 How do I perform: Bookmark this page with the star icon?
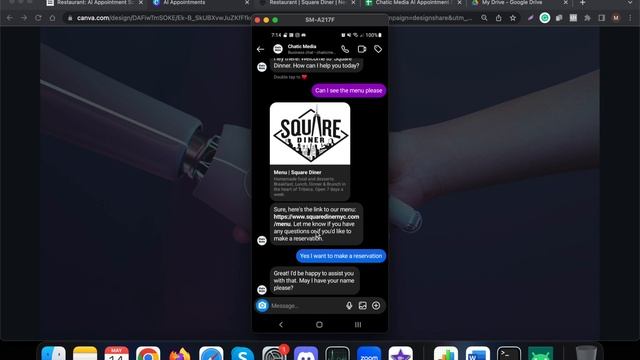(x=513, y=18)
